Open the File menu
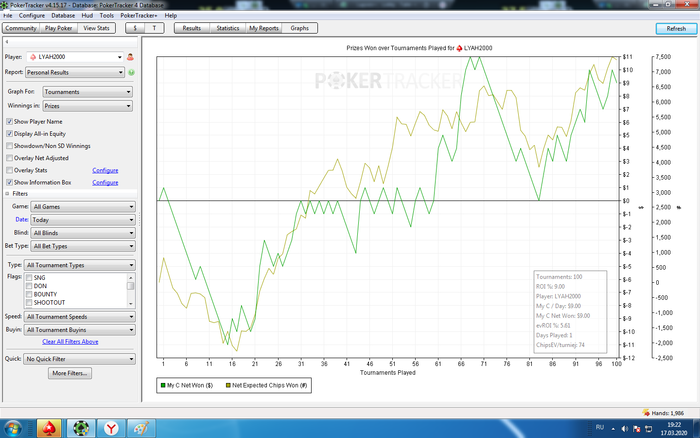 [x=8, y=15]
